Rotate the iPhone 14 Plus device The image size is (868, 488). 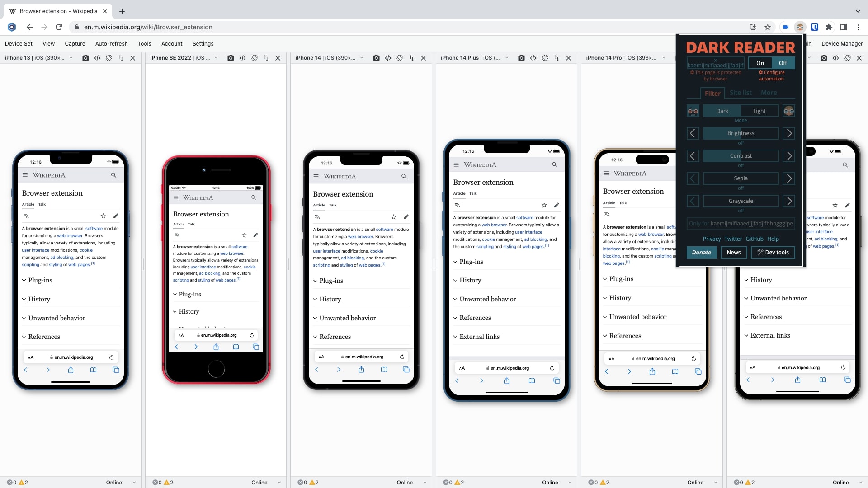(x=545, y=58)
